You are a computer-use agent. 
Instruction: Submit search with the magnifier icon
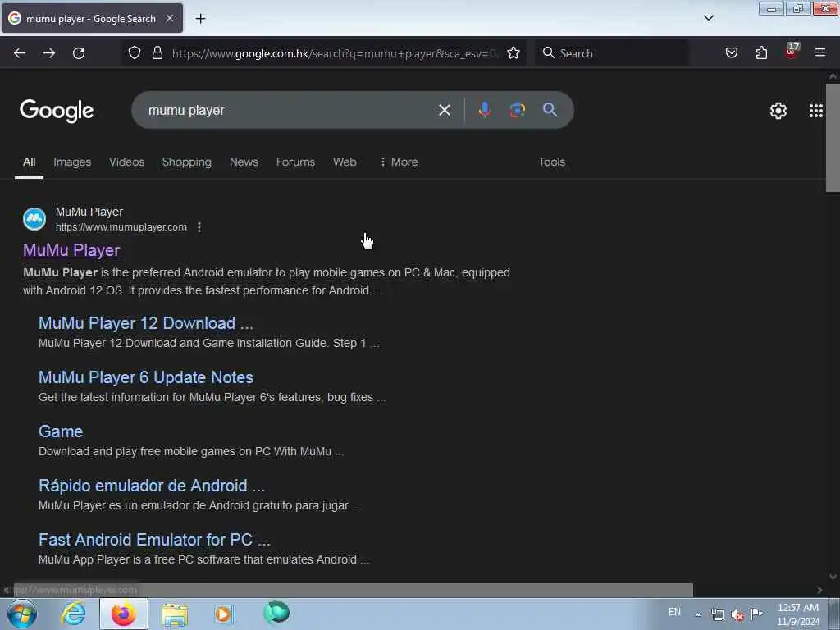tap(550, 110)
